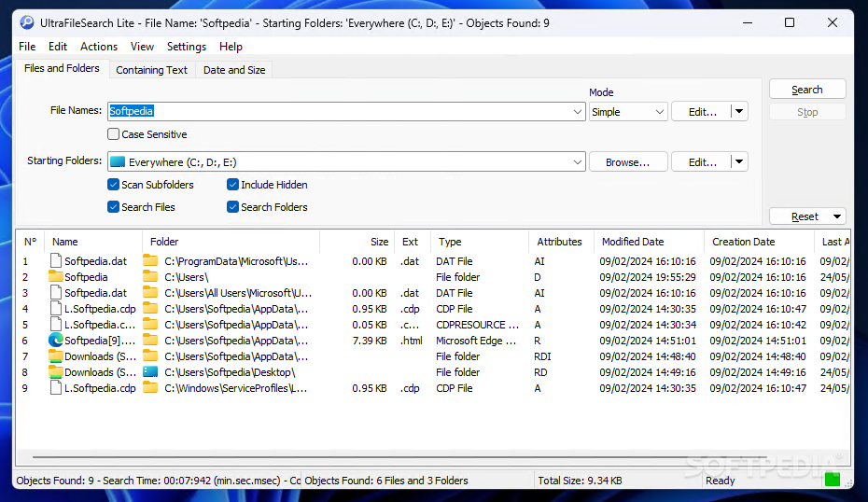Image resolution: width=868 pixels, height=502 pixels.
Task: Click Edge icon of Softpedia[9] html file
Action: [55, 340]
